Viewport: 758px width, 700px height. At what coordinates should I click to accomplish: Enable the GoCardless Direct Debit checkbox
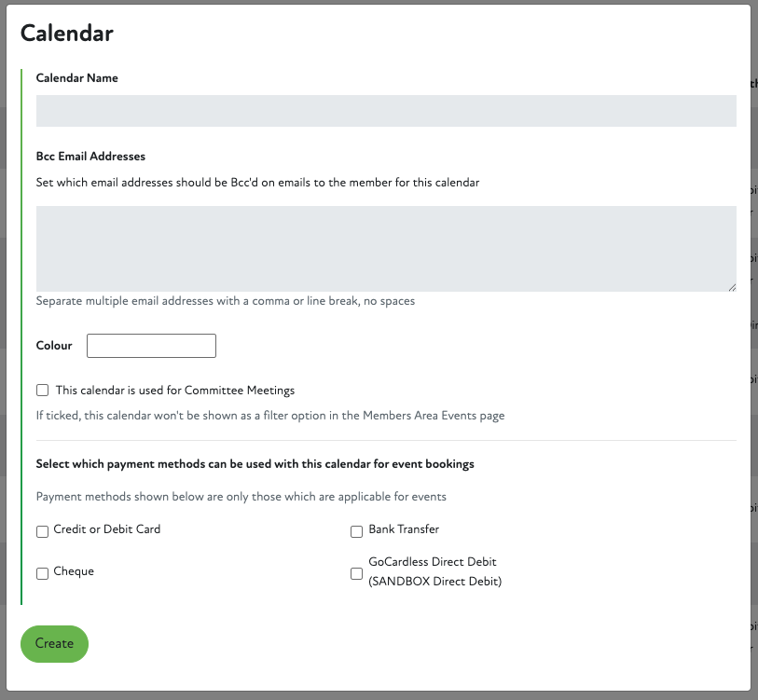point(356,573)
